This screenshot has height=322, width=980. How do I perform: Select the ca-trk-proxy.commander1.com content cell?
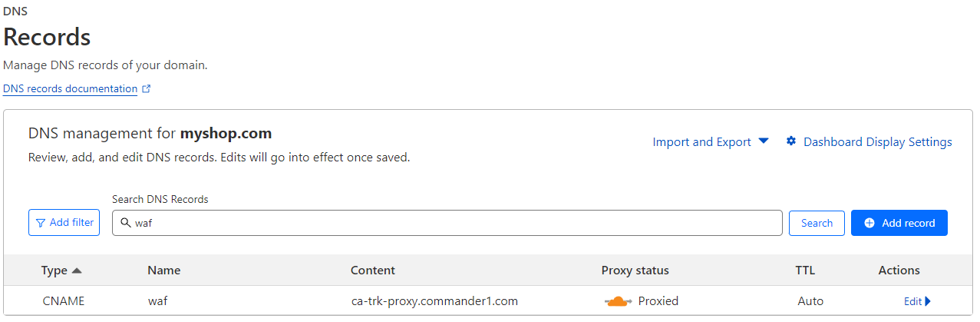click(434, 301)
